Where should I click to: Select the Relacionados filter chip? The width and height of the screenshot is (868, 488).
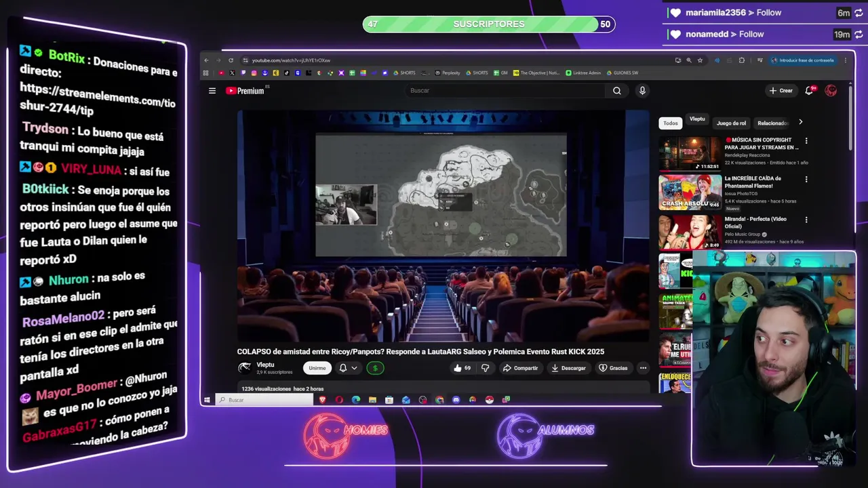coord(772,123)
